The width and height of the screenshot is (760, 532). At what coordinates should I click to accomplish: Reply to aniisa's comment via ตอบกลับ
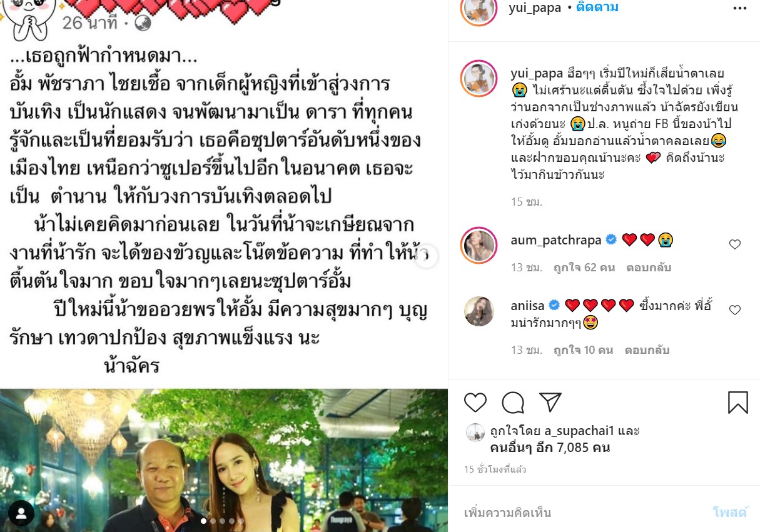pyautogui.click(x=647, y=350)
